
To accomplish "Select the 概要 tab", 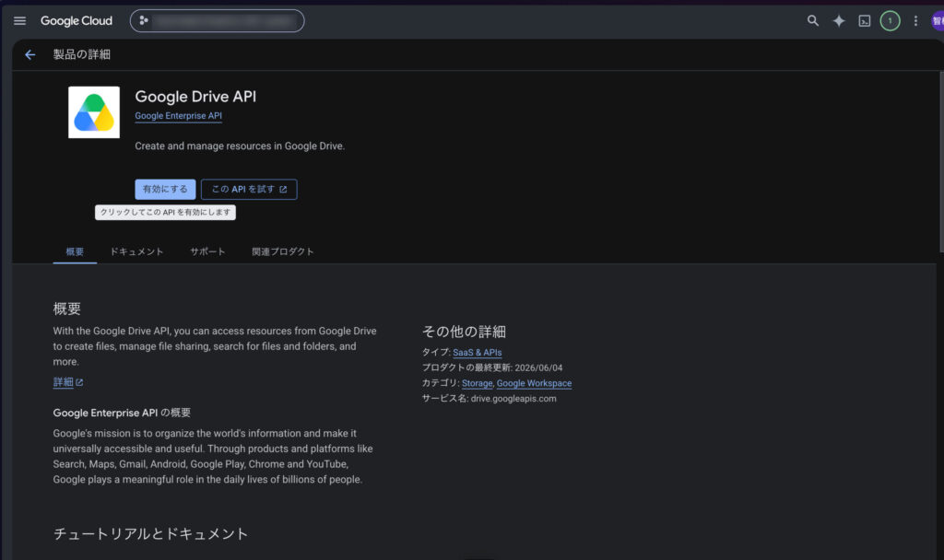I will pyautogui.click(x=75, y=251).
